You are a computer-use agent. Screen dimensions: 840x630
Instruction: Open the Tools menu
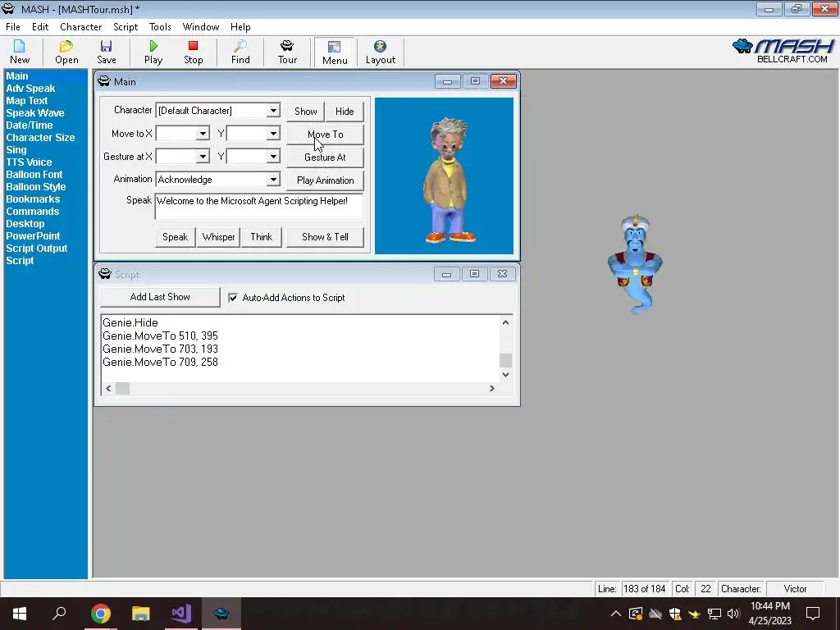click(x=160, y=27)
